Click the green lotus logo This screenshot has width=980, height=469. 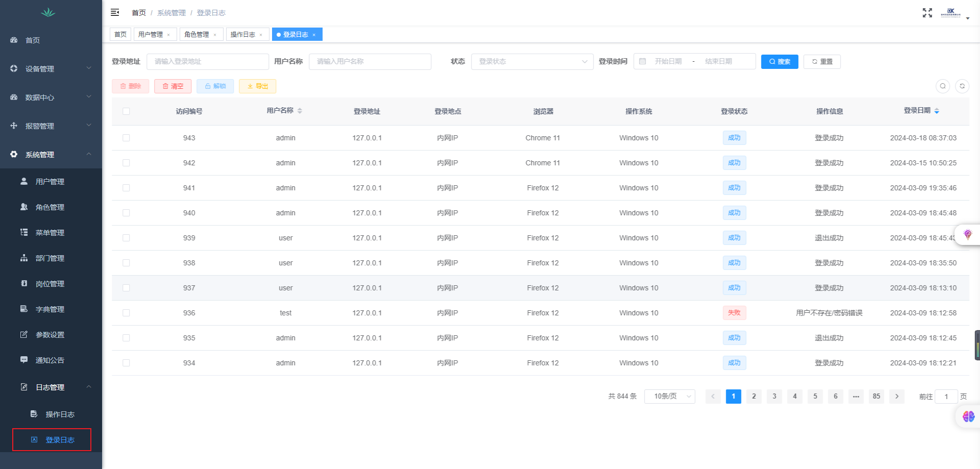(x=48, y=12)
